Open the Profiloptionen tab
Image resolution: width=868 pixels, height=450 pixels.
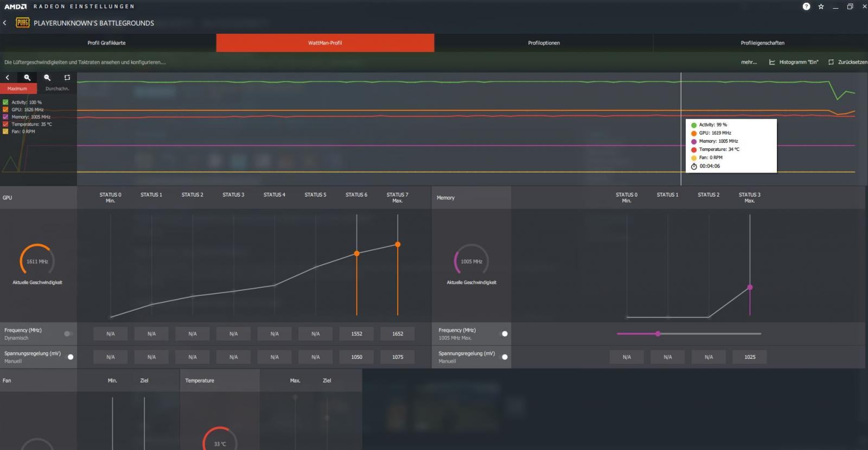544,43
